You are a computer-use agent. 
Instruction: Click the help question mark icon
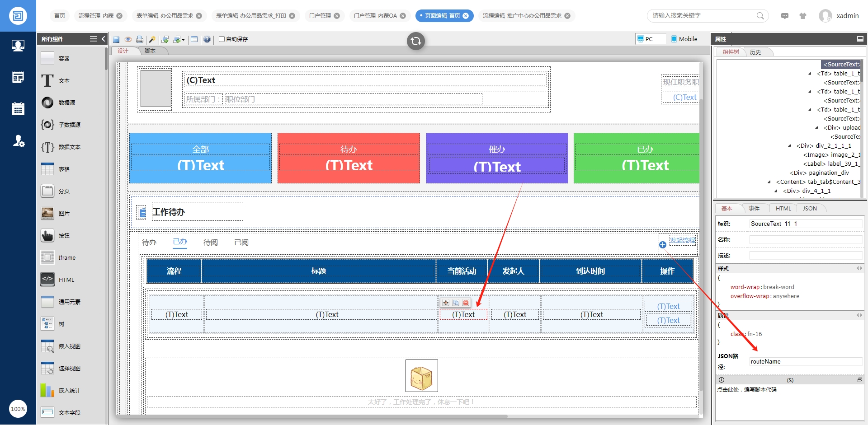(207, 39)
